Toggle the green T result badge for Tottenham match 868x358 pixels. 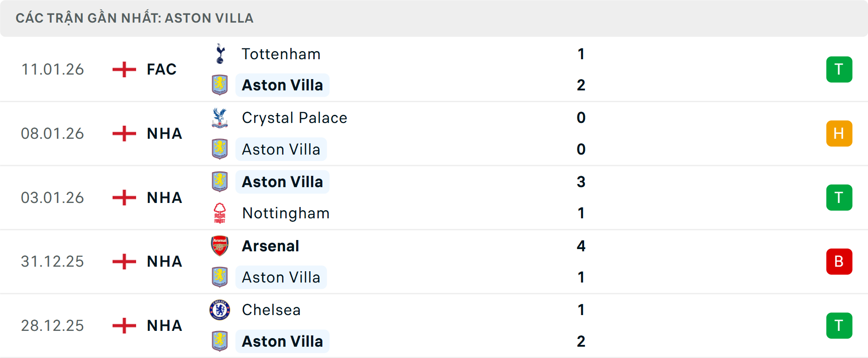click(x=840, y=69)
